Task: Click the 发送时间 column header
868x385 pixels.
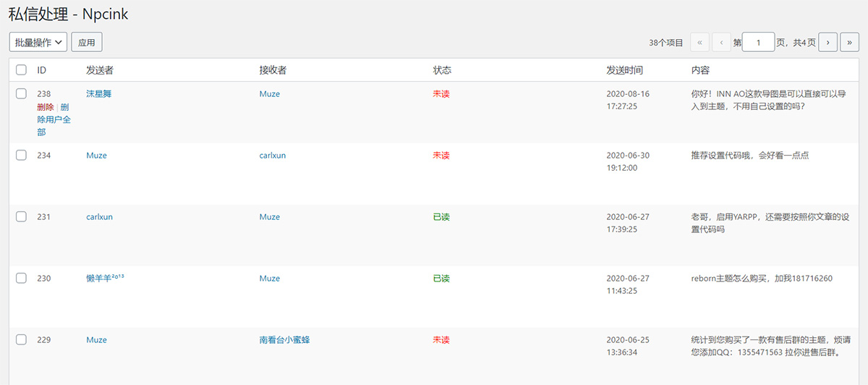Action: (x=624, y=70)
